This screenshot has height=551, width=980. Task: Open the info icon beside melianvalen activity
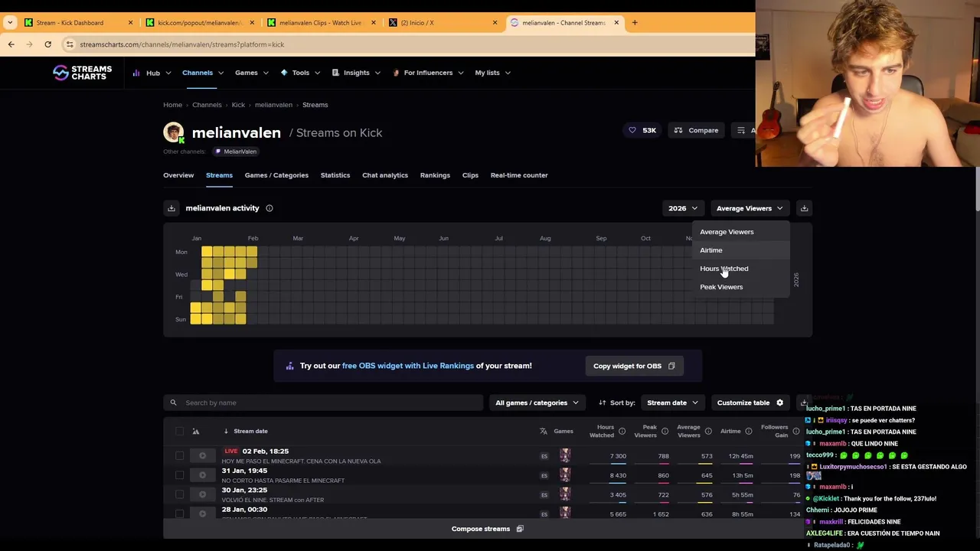269,208
